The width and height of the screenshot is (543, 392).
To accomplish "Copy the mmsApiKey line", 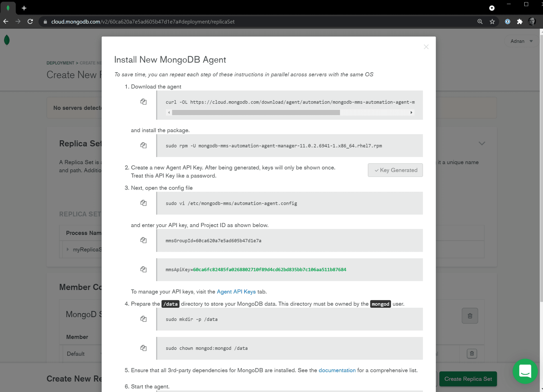I will pyautogui.click(x=143, y=269).
